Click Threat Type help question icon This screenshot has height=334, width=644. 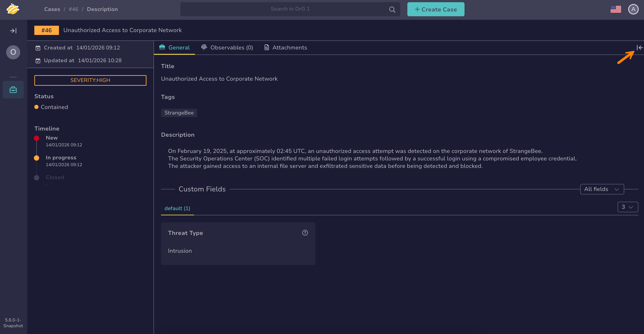pos(305,232)
